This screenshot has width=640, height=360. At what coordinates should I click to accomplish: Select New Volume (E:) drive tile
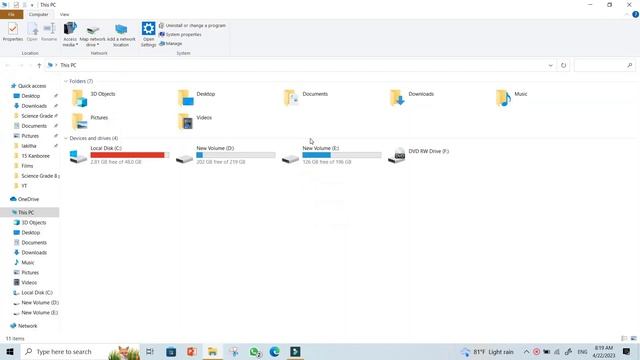(x=331, y=155)
